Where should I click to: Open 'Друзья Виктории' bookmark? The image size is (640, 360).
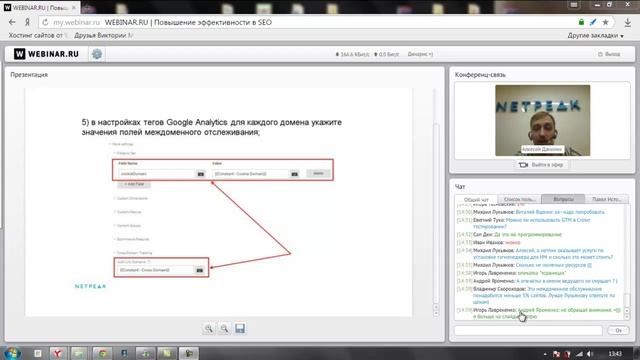coord(104,36)
